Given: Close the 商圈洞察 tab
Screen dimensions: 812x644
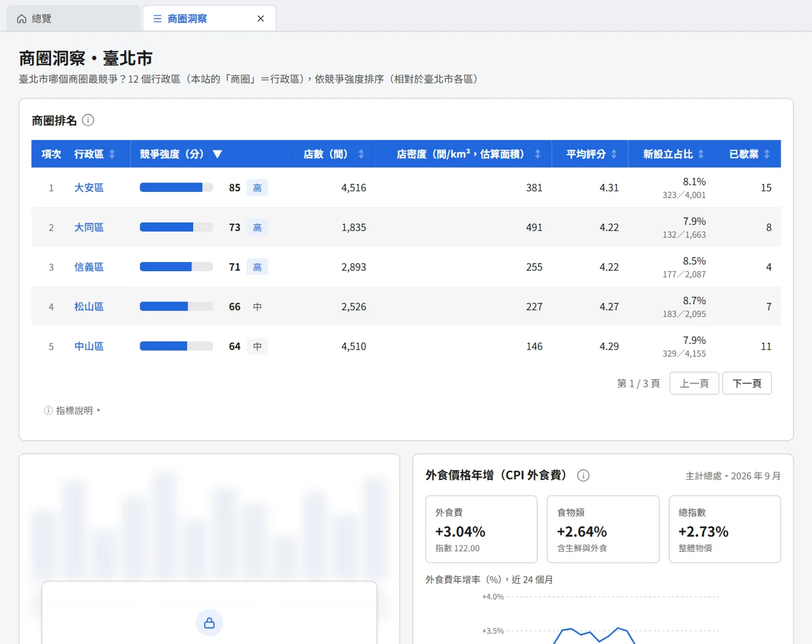Looking at the screenshot, I should coord(260,19).
